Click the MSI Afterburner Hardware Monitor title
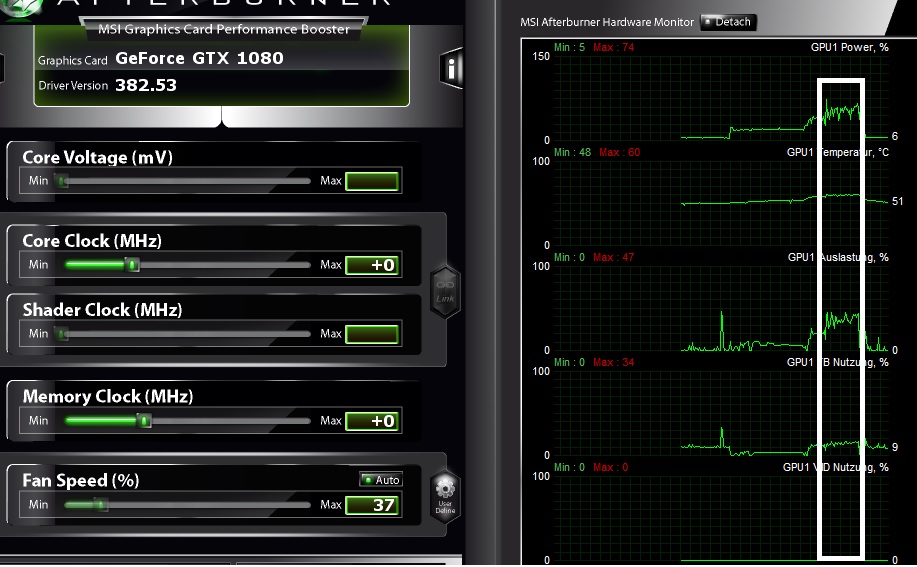This screenshot has width=917, height=567. click(606, 22)
